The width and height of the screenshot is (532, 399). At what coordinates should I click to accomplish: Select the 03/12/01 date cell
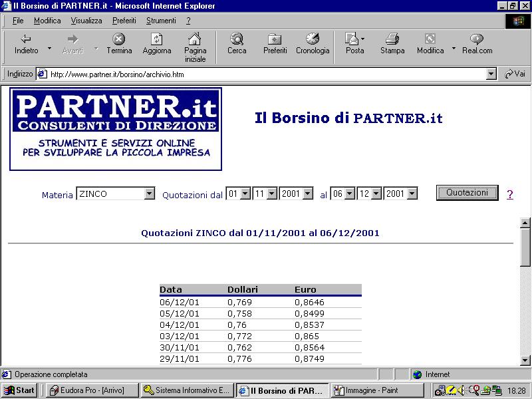click(x=180, y=336)
